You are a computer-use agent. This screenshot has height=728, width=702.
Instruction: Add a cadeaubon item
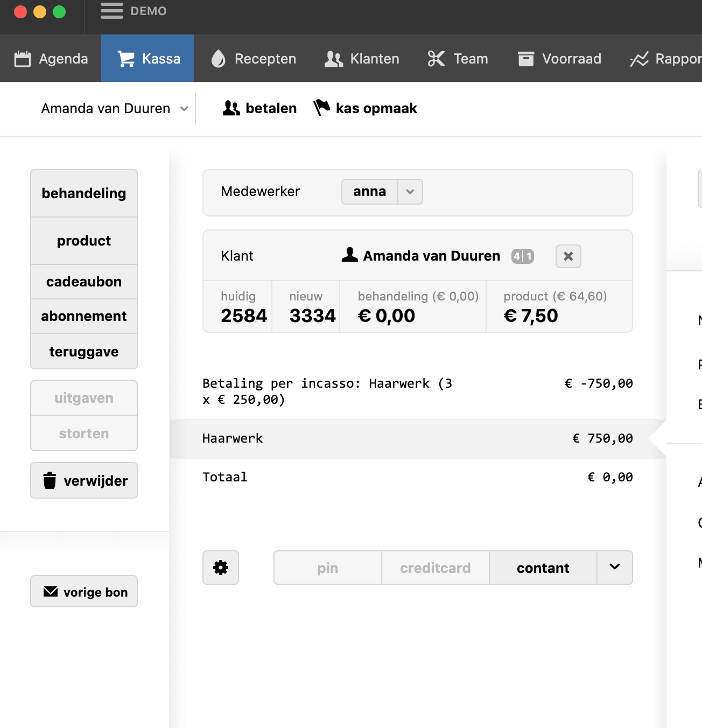(84, 282)
